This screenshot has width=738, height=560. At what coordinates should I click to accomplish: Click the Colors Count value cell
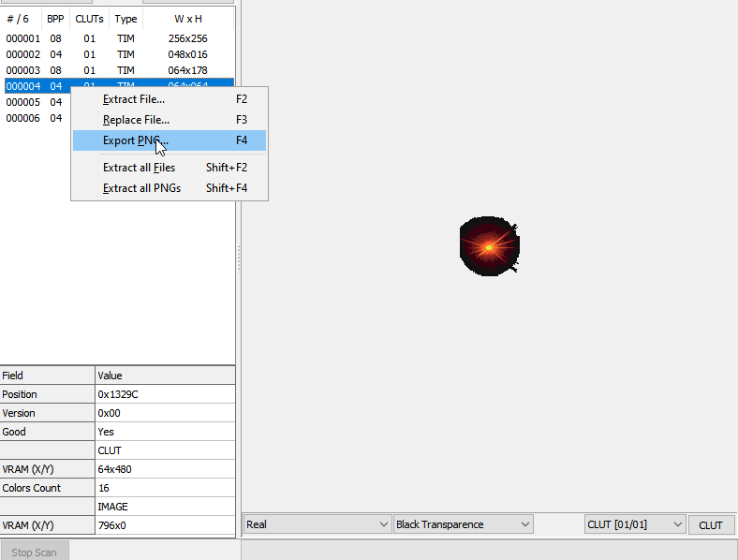click(165, 488)
